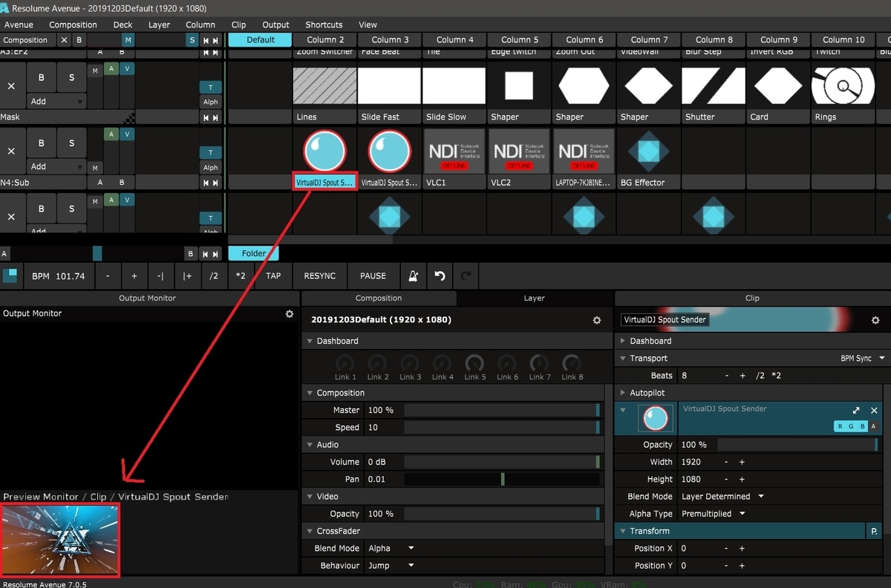Remove VirtualDJ Spout Sender source with X
Viewport: 891px width, 588px height.
tap(874, 411)
